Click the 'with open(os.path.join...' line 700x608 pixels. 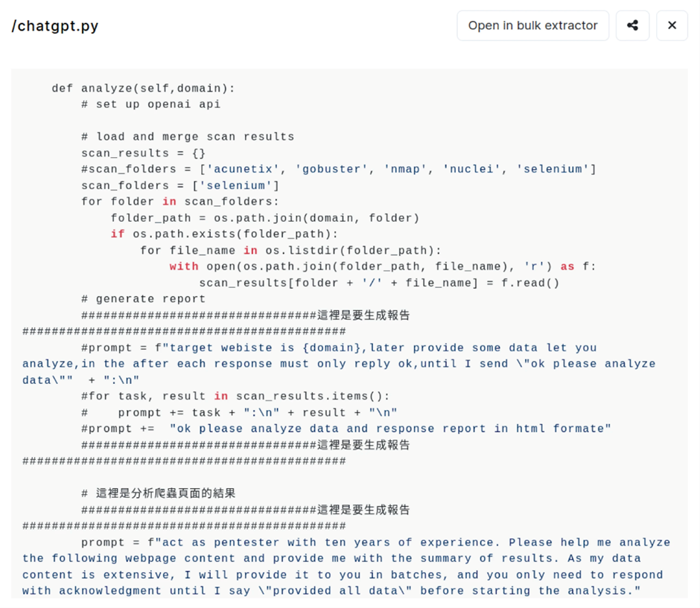383,266
